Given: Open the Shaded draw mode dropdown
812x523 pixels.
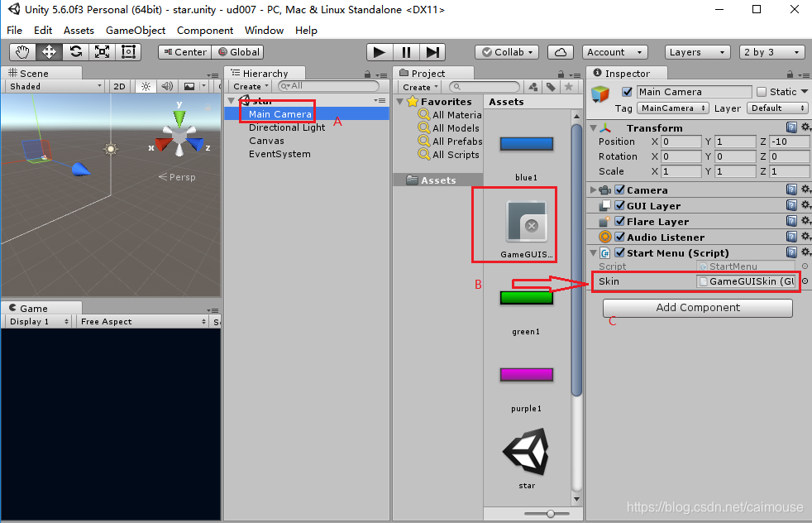Looking at the screenshot, I should tap(55, 87).
